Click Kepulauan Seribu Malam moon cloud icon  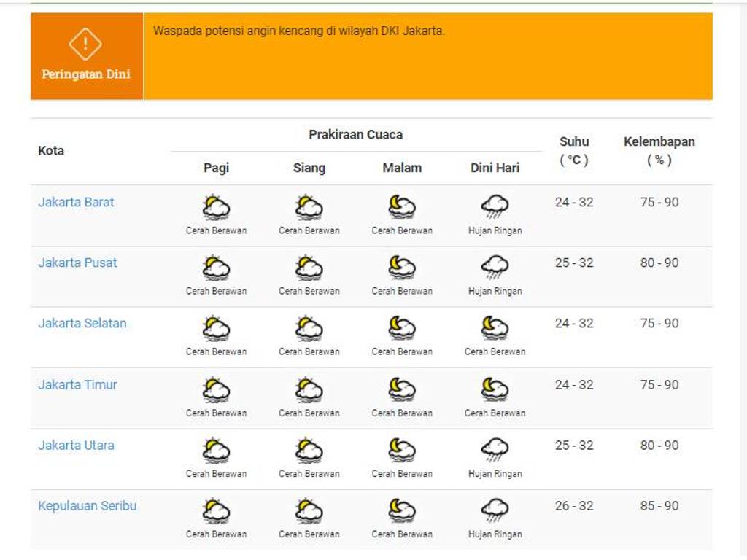point(402,511)
